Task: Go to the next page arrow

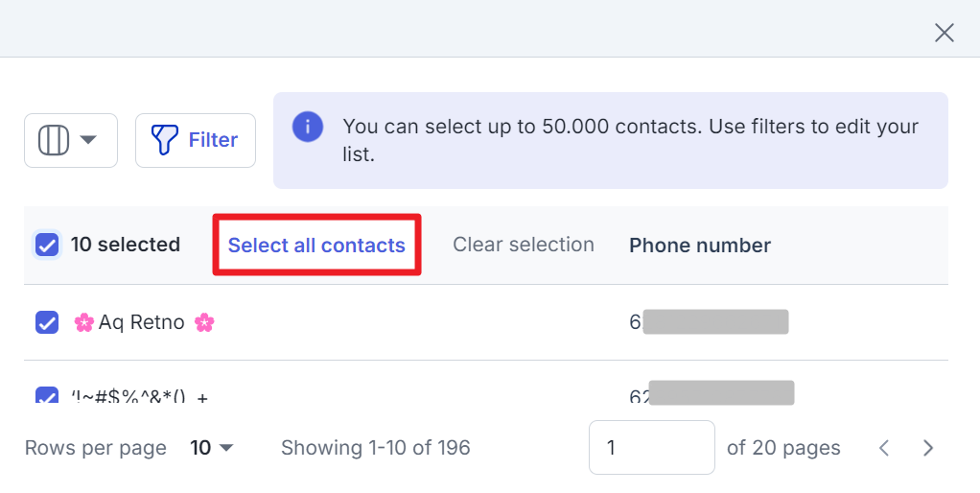Action: point(928,447)
